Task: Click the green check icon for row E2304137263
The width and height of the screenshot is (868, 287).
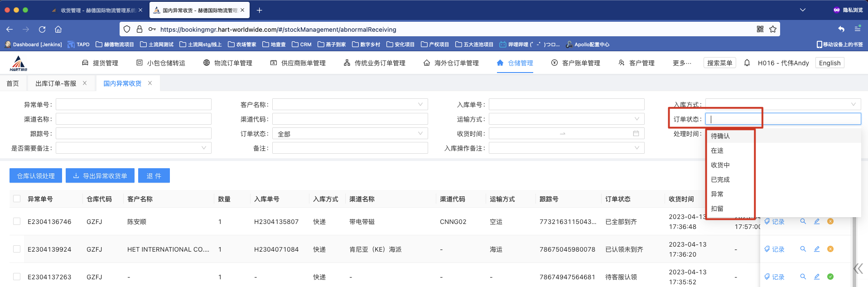Action: [x=830, y=277]
